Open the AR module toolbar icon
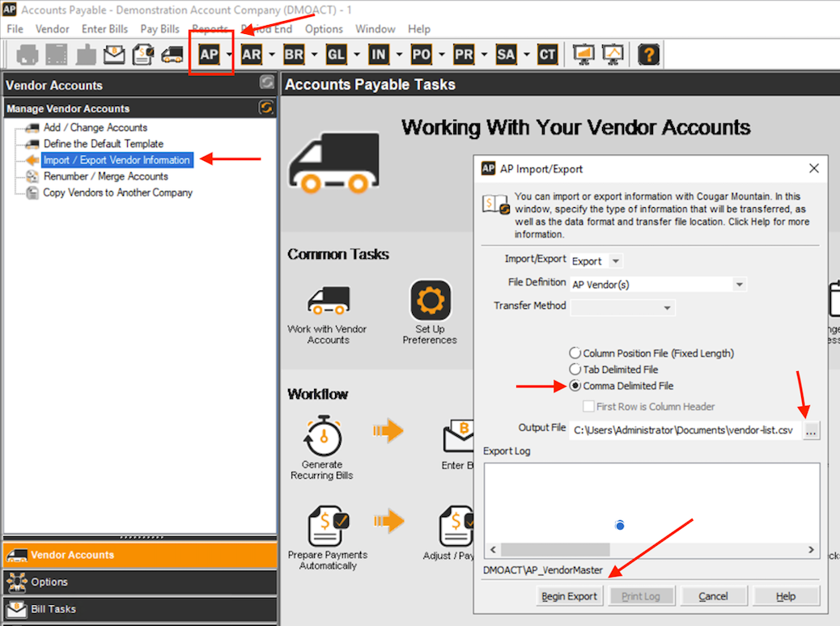 (x=251, y=54)
